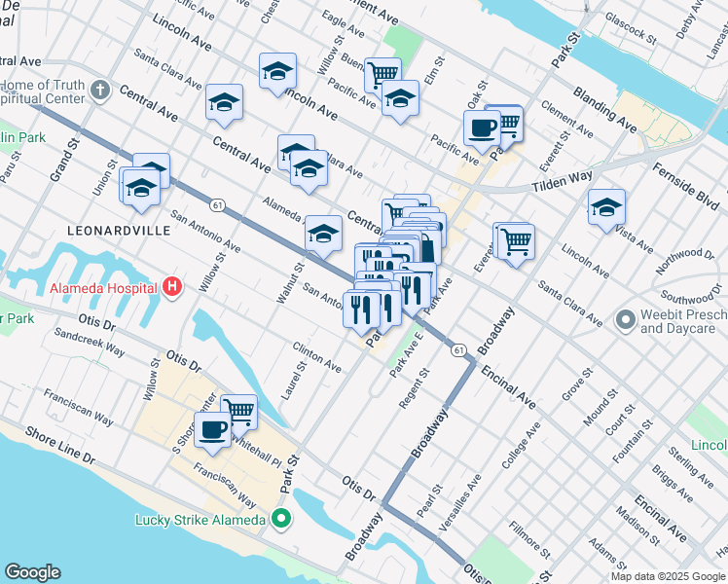Click the Regent St street label
Screen dimensions: 728x584
click(x=415, y=388)
